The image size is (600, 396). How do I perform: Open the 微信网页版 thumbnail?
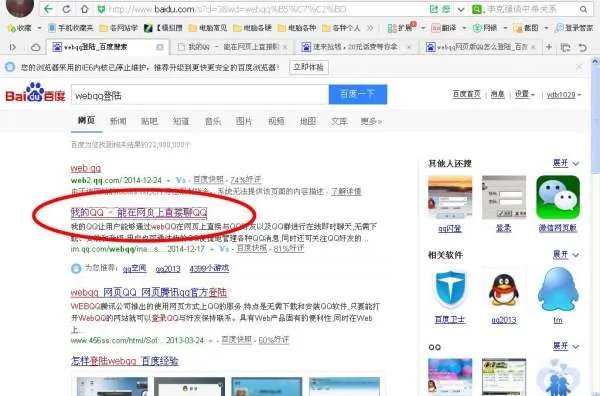(558, 197)
